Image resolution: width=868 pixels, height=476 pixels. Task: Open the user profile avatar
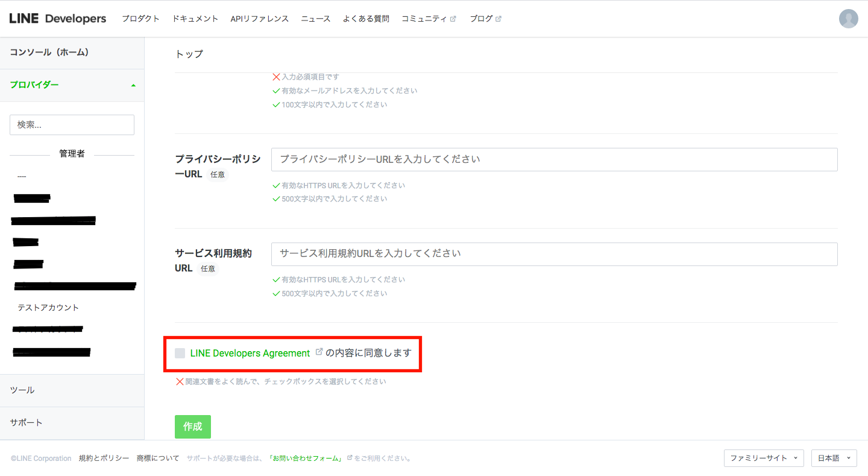(848, 19)
